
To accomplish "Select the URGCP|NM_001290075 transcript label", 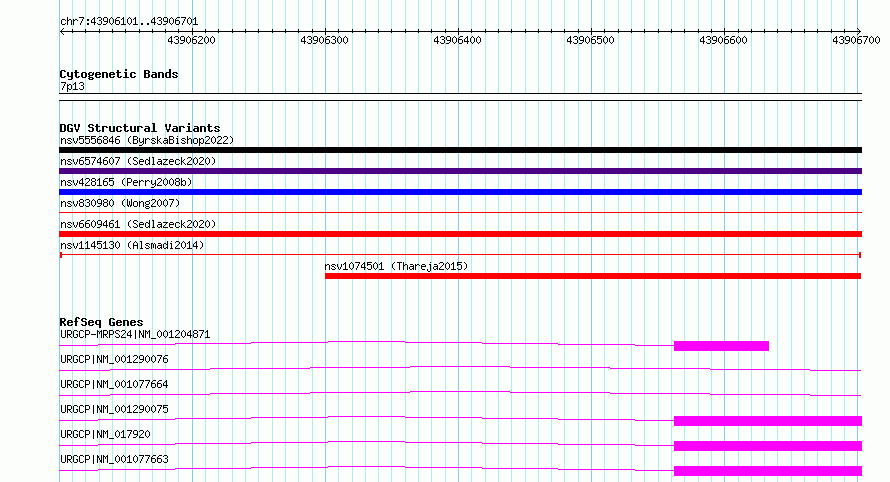I will (114, 409).
